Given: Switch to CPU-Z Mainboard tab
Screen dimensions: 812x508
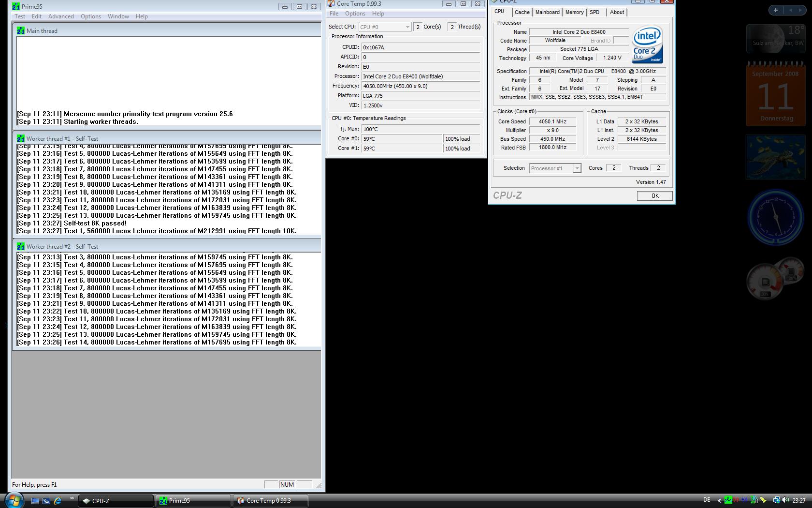Looking at the screenshot, I should click(548, 12).
